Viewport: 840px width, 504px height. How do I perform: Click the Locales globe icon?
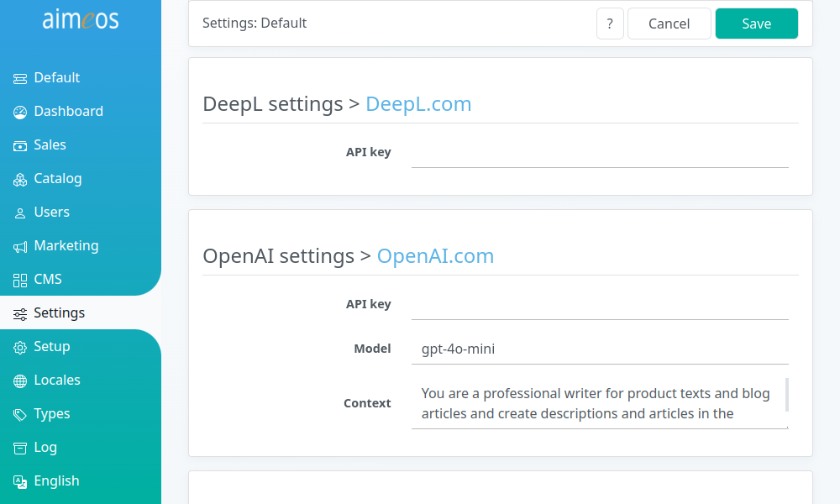point(20,381)
